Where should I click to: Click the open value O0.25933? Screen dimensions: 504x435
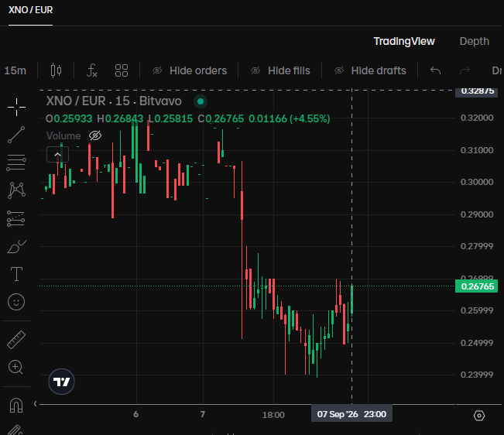69,119
